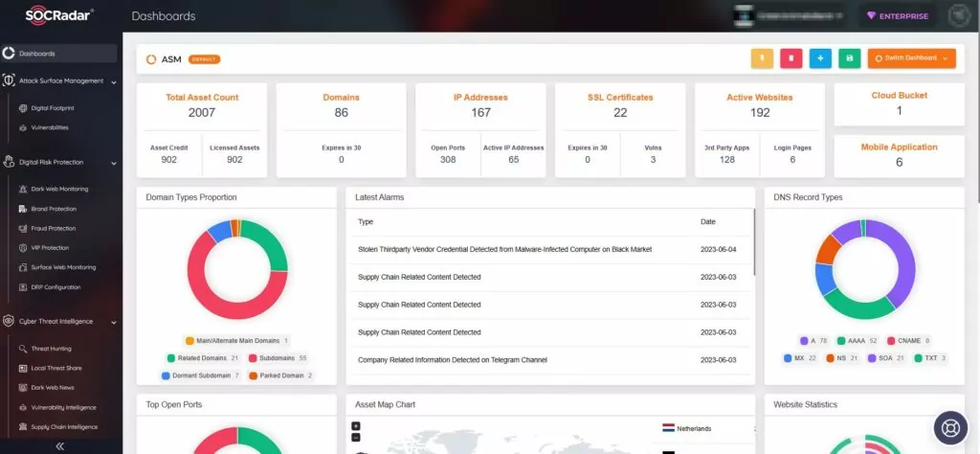Open the Dashboards sidebar item
Viewport: 980px width, 454px height.
coord(58,54)
